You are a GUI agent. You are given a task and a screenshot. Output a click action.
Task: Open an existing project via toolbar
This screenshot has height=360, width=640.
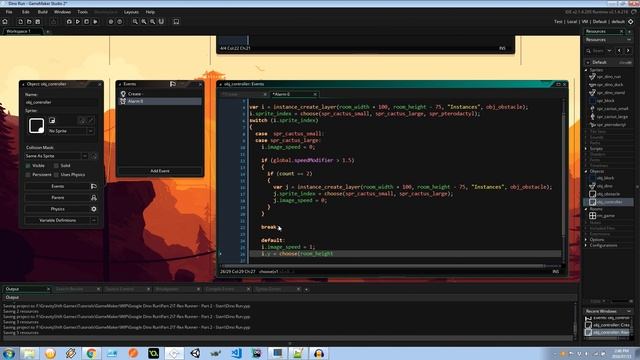[29, 22]
